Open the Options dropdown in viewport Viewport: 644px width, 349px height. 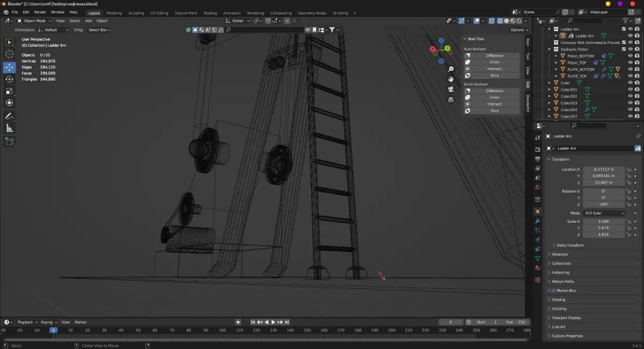(519, 30)
